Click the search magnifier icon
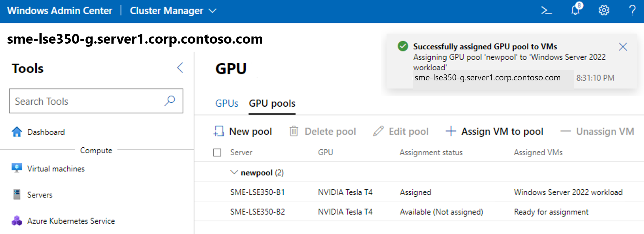The width and height of the screenshot is (644, 234). pos(170,101)
